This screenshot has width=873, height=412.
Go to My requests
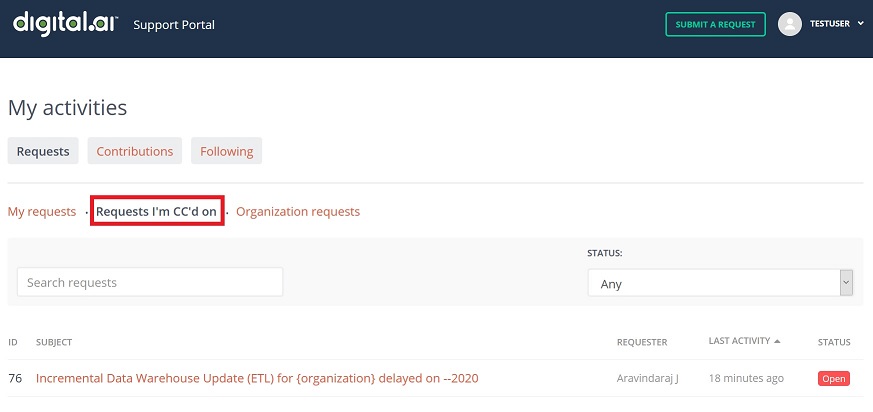click(42, 212)
